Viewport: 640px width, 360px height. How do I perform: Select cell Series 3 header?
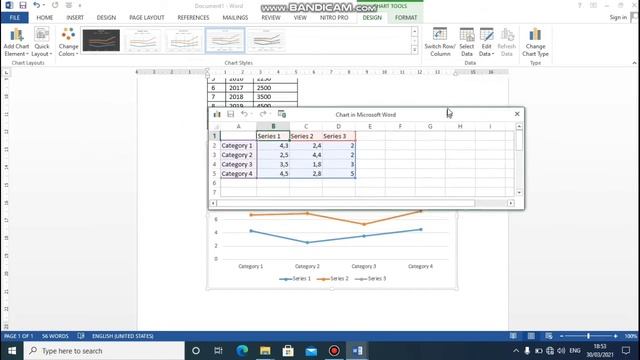coord(339,136)
